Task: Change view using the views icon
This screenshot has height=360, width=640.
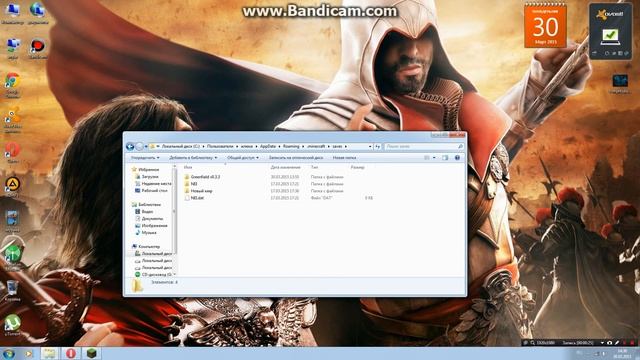Action: click(427, 158)
